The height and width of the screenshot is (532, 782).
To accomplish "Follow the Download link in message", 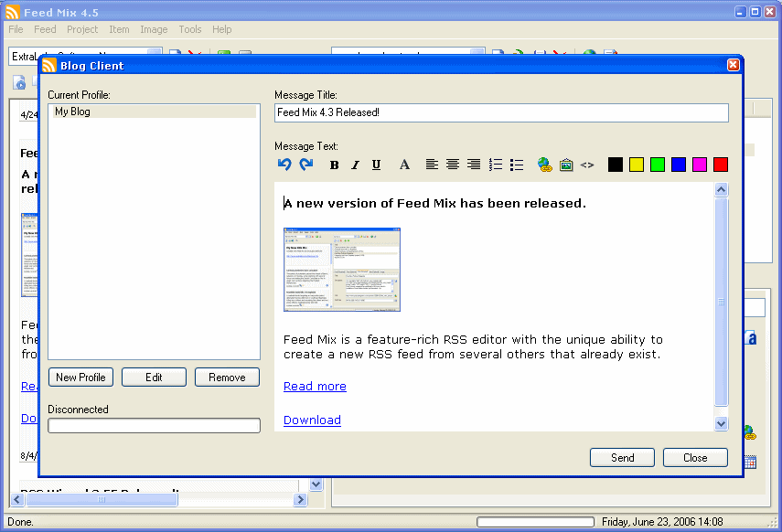I will pyautogui.click(x=312, y=420).
